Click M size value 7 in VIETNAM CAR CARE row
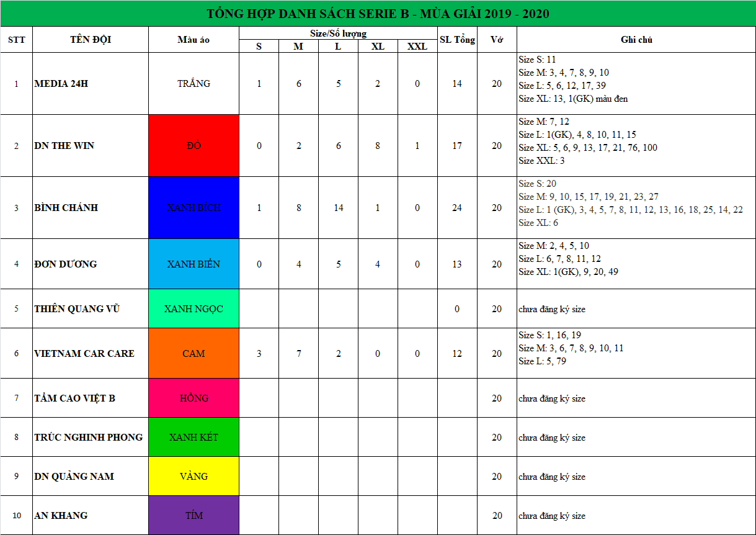The image size is (756, 535). [298, 354]
